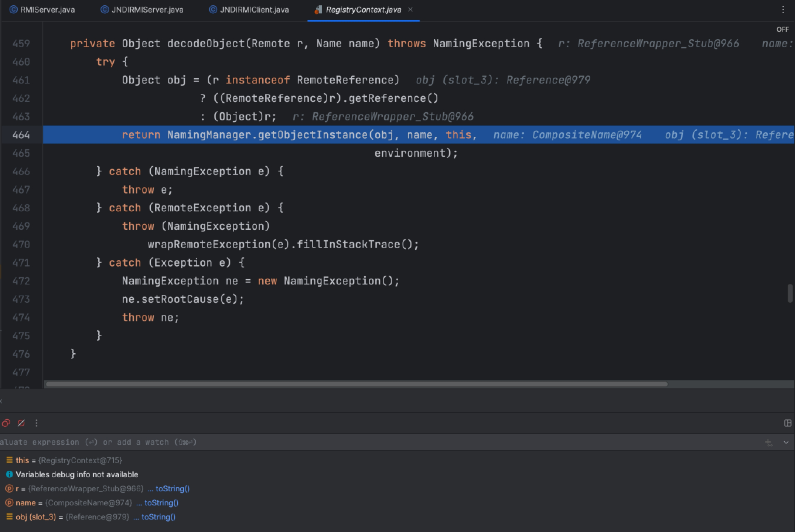Click the field icon next to obj (slot_3)
This screenshot has height=532, width=795.
pyautogui.click(x=9, y=517)
